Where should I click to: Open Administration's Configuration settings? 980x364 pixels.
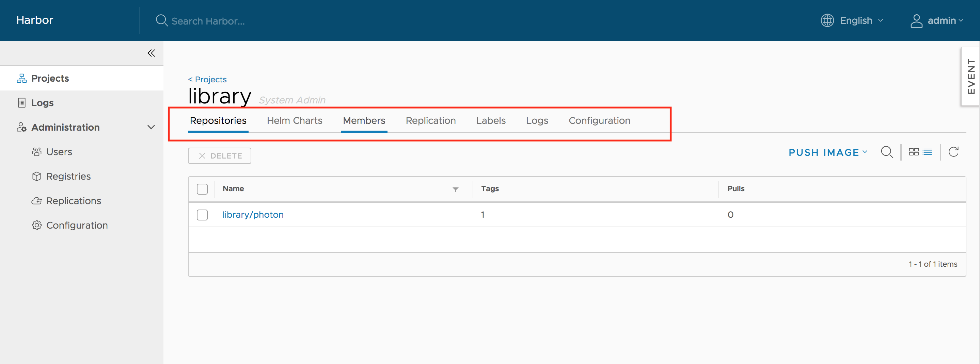coord(77,225)
